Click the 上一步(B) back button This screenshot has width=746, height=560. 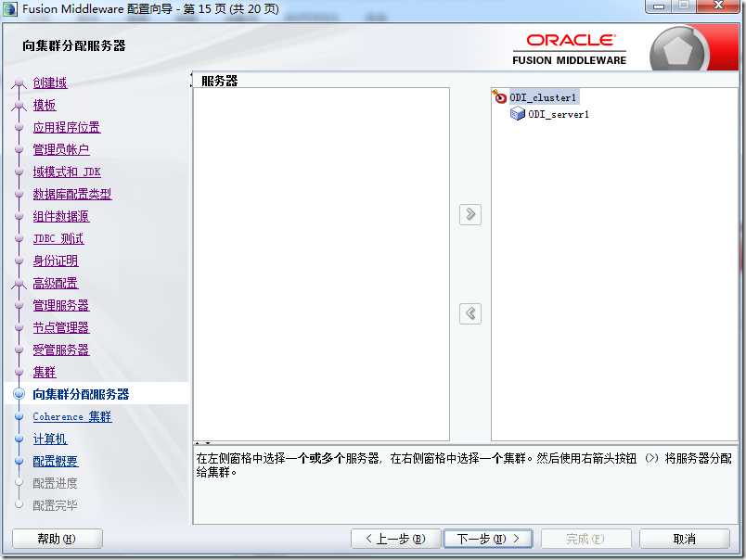click(395, 539)
